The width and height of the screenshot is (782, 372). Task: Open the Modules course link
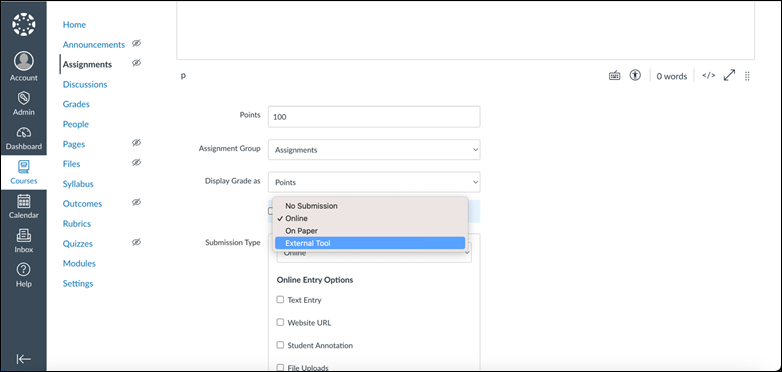click(79, 263)
